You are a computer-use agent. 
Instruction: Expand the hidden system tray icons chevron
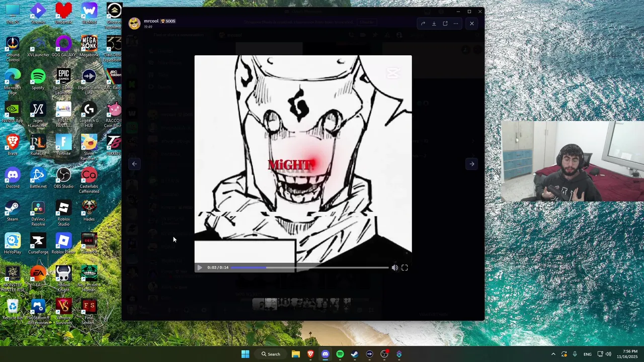pyautogui.click(x=553, y=354)
